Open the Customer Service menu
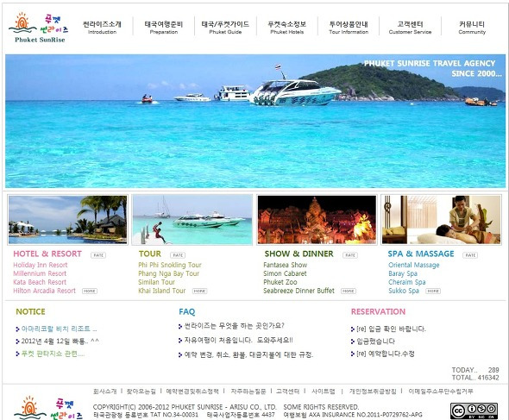509x420 pixels. [x=410, y=28]
